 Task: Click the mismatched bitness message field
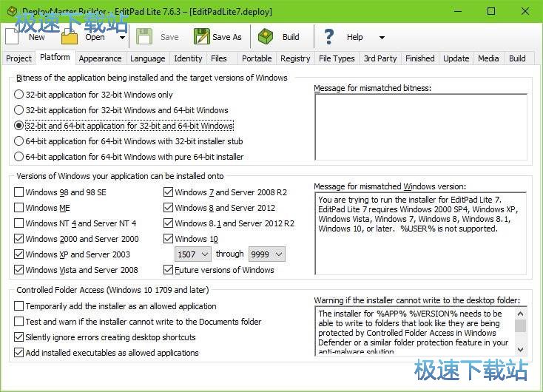pos(420,126)
